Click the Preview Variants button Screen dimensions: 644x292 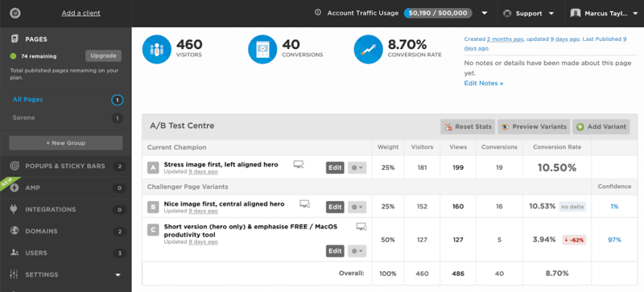[x=534, y=127]
